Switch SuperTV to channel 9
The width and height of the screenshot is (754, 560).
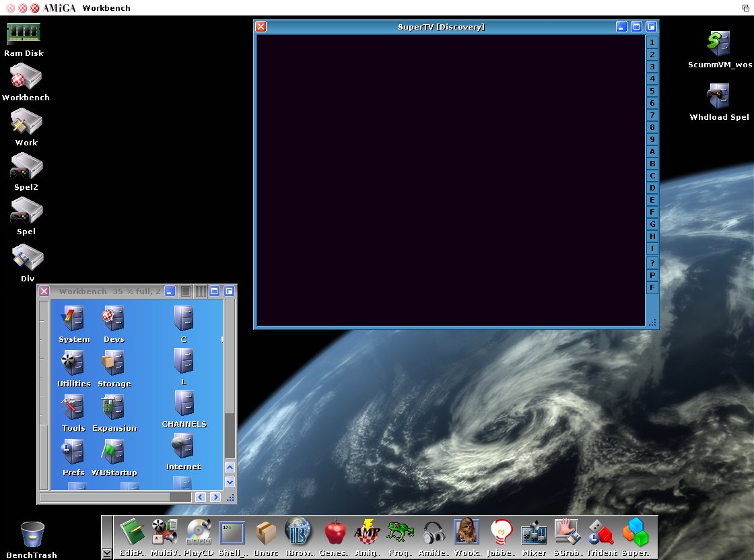click(652, 139)
